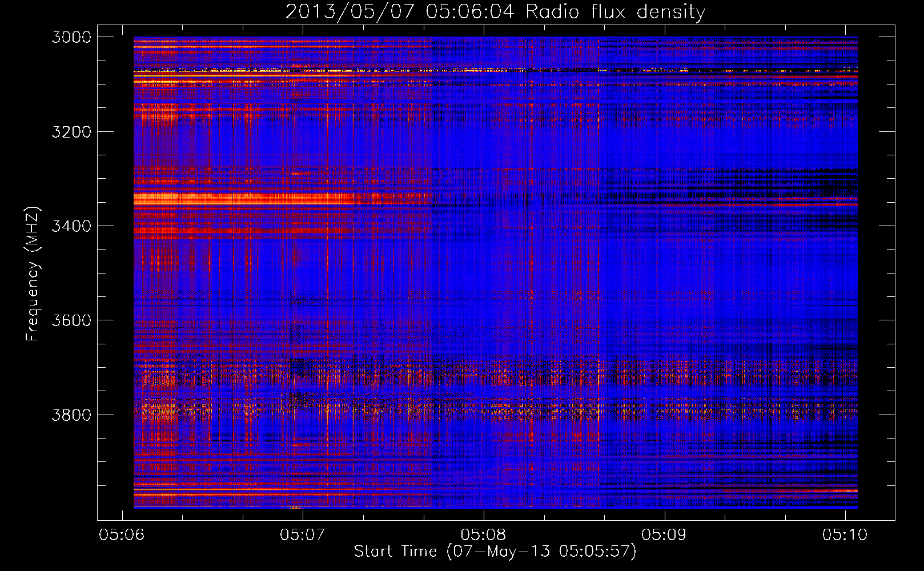Click the 05:10 time tick label
Screen dimensions: 924x571
tap(845, 534)
